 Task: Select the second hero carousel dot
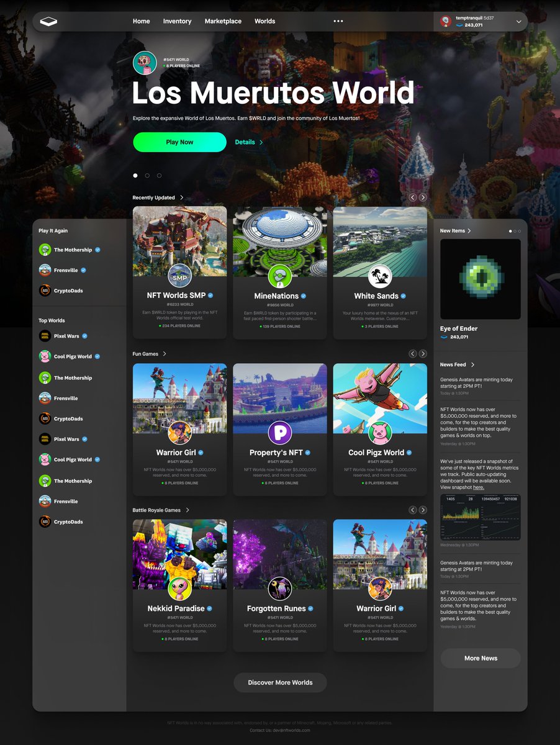(147, 176)
